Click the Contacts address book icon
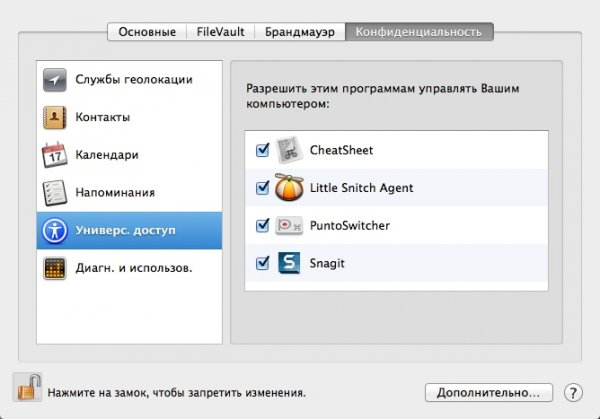 click(x=54, y=117)
